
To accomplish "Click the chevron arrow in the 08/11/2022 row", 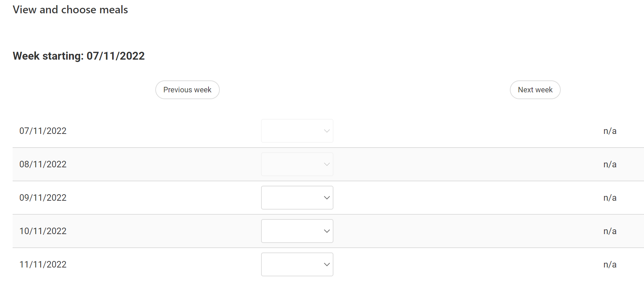I will [327, 165].
